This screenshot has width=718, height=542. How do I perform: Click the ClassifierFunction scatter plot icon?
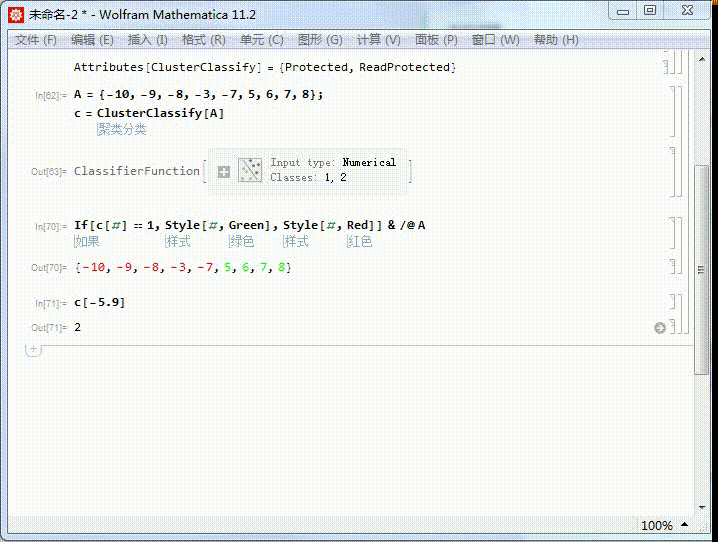[x=250, y=170]
